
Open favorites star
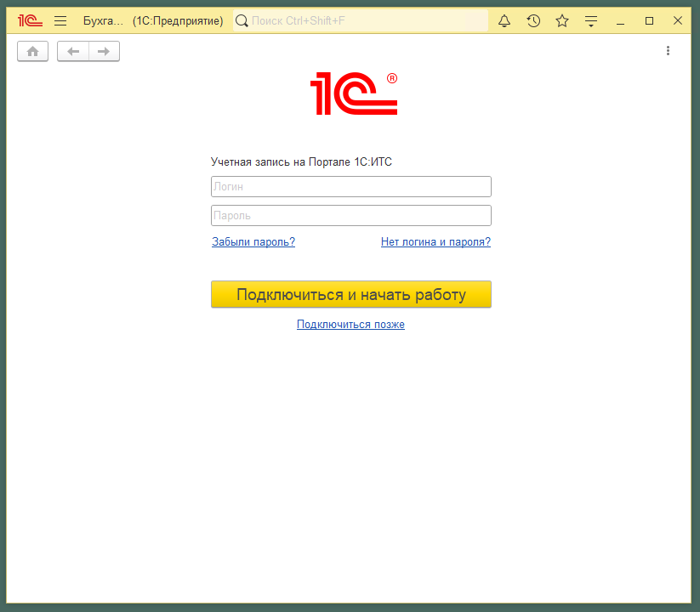point(562,21)
